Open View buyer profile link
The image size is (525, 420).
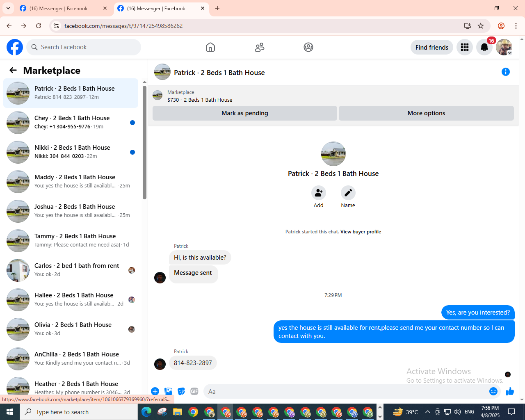click(361, 232)
